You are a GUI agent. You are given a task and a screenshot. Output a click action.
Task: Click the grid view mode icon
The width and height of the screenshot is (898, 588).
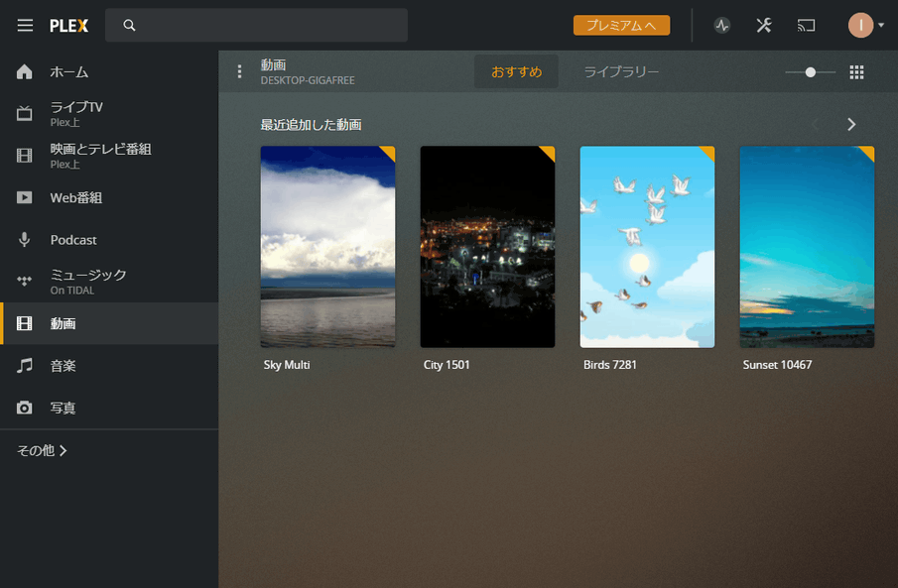click(x=856, y=72)
